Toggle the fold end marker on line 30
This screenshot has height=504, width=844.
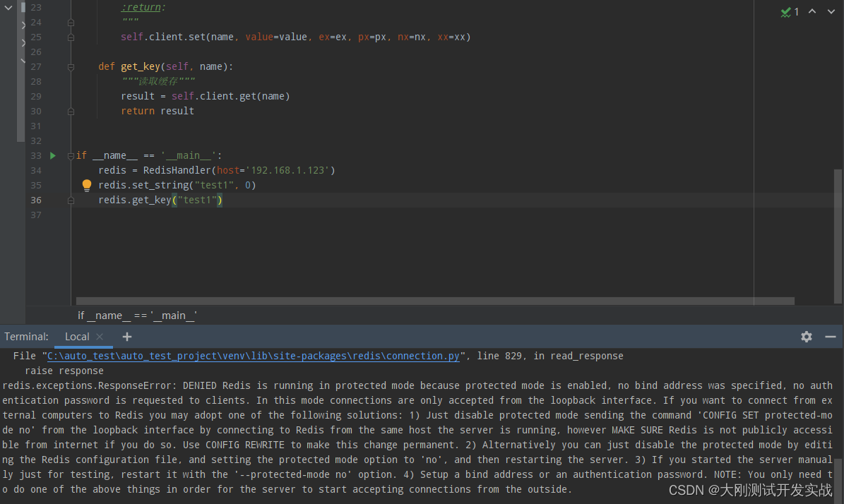tap(71, 112)
